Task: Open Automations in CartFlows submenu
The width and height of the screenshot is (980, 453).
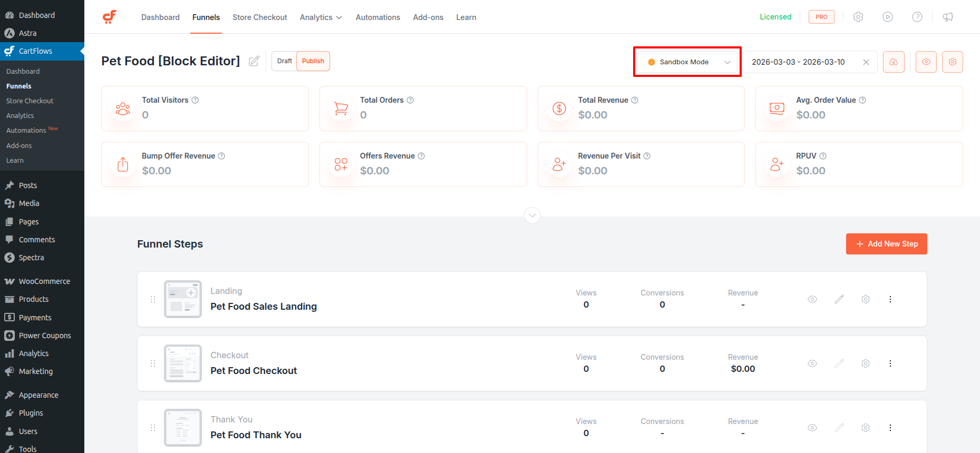Action: click(x=26, y=130)
